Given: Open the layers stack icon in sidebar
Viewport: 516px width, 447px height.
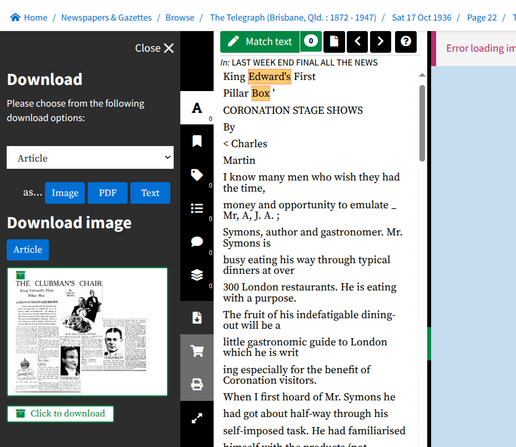Looking at the screenshot, I should pyautogui.click(x=197, y=275).
